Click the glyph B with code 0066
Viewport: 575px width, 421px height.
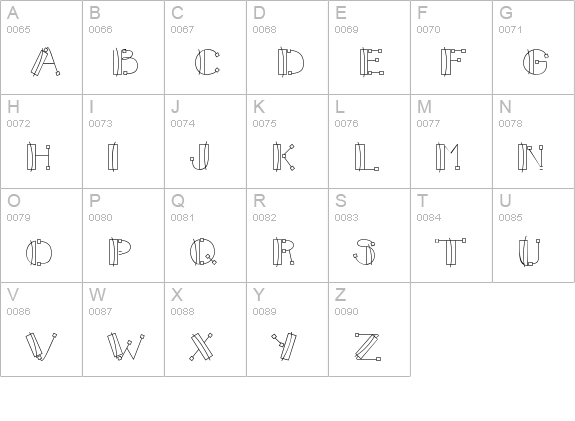124,47
